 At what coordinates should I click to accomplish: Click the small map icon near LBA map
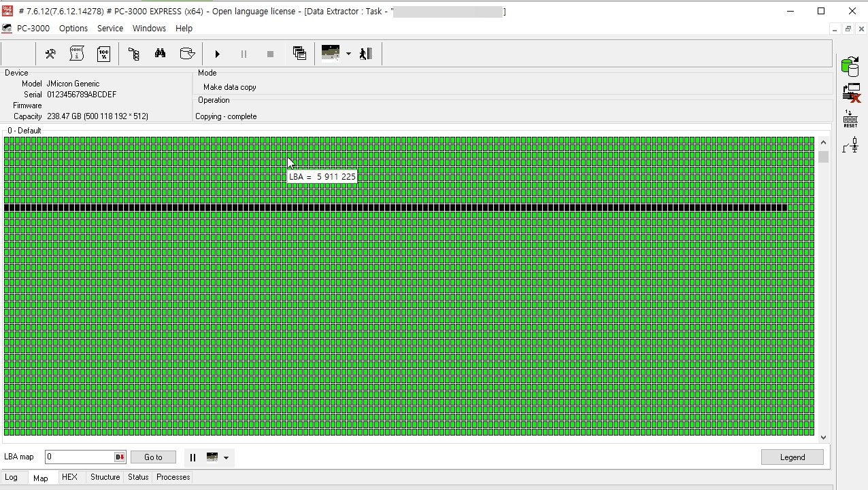pos(212,457)
